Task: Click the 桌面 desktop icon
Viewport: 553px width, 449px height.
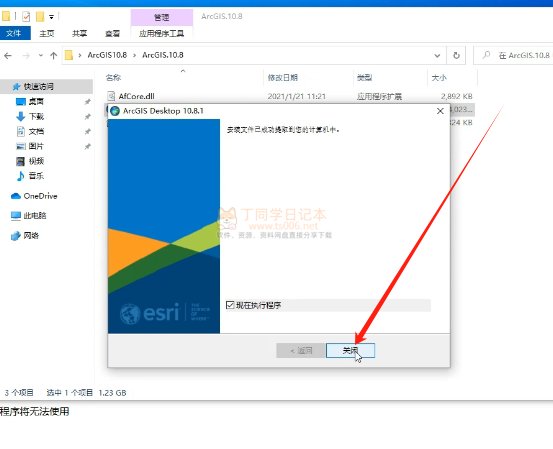Action: point(21,102)
